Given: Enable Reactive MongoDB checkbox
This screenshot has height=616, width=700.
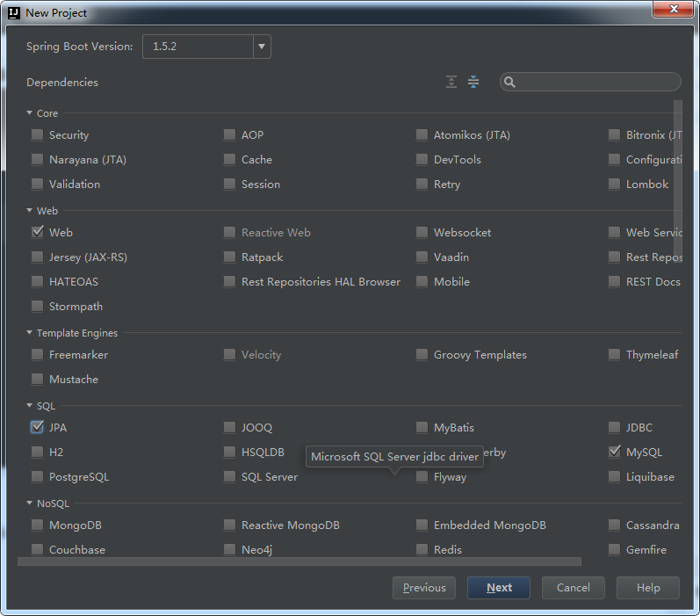Looking at the screenshot, I should 229,525.
